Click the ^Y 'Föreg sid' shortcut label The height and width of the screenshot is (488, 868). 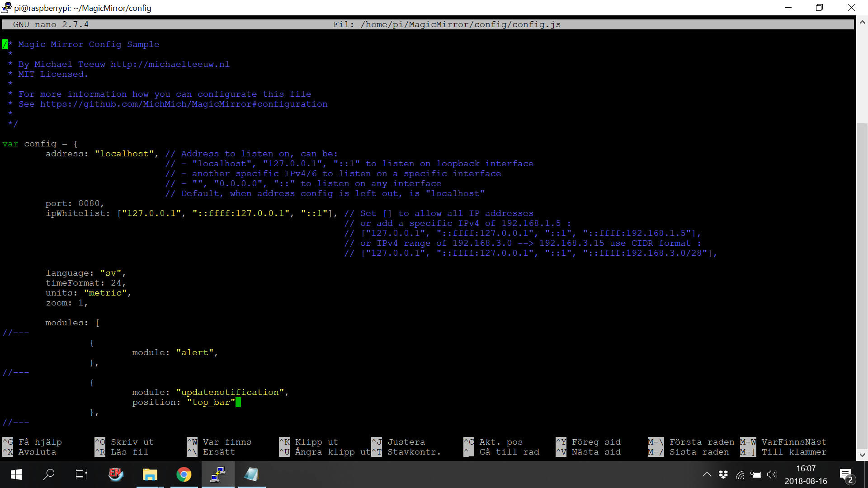(596, 442)
